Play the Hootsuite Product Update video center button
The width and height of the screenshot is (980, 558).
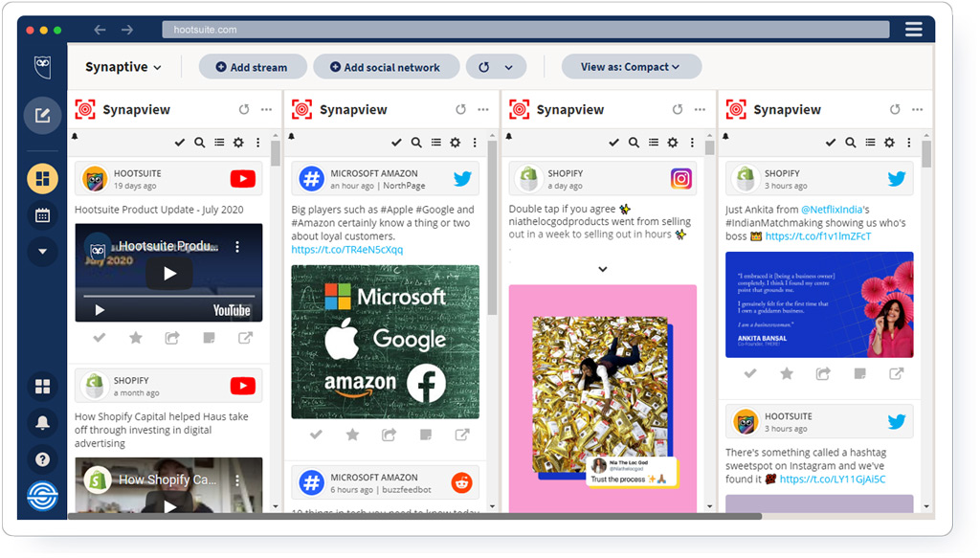(x=169, y=274)
